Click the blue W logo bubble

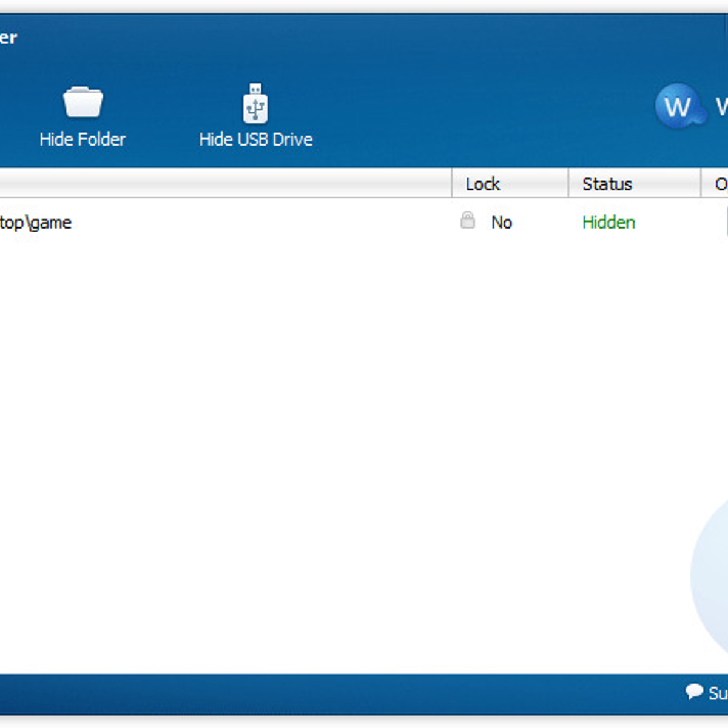678,106
